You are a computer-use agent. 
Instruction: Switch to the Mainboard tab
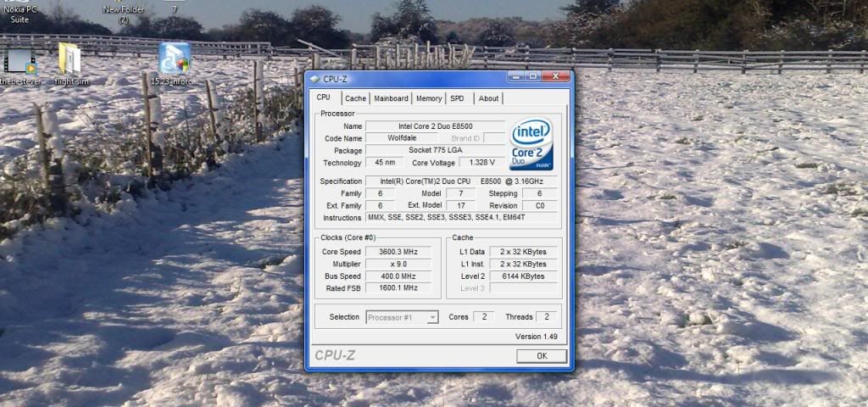point(391,98)
